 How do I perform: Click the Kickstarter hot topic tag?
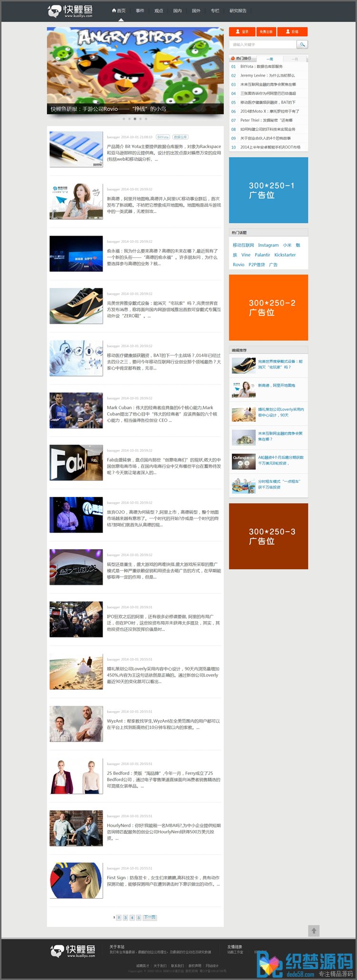[x=285, y=255]
